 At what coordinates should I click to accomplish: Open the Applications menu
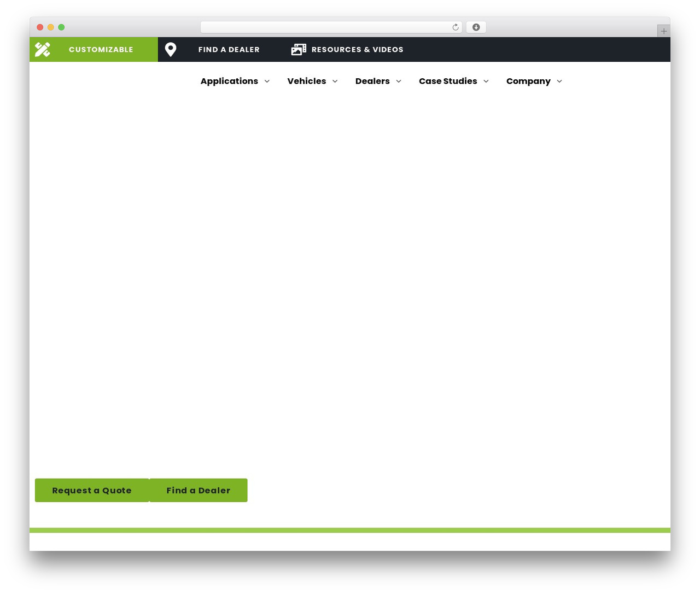tap(229, 81)
